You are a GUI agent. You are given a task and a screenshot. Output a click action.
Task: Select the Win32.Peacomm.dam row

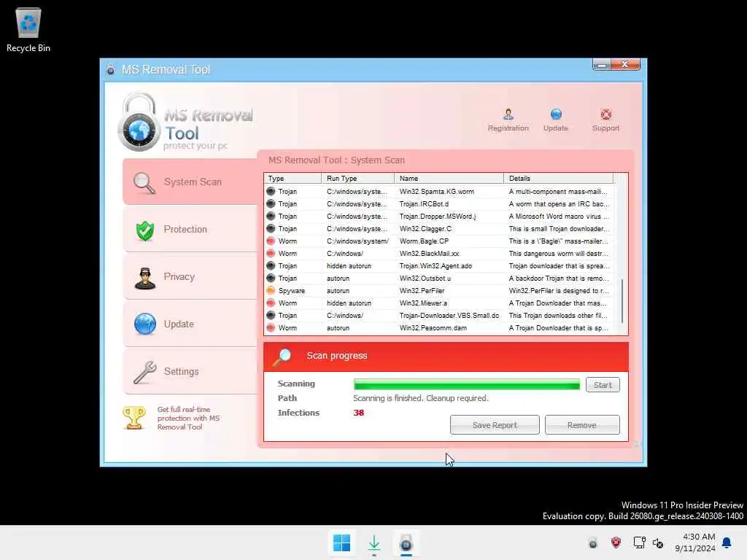pos(438,327)
